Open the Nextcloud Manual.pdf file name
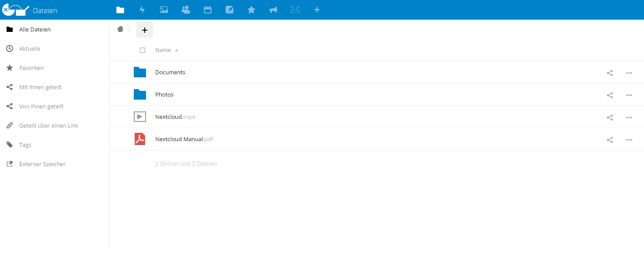 pyautogui.click(x=184, y=139)
